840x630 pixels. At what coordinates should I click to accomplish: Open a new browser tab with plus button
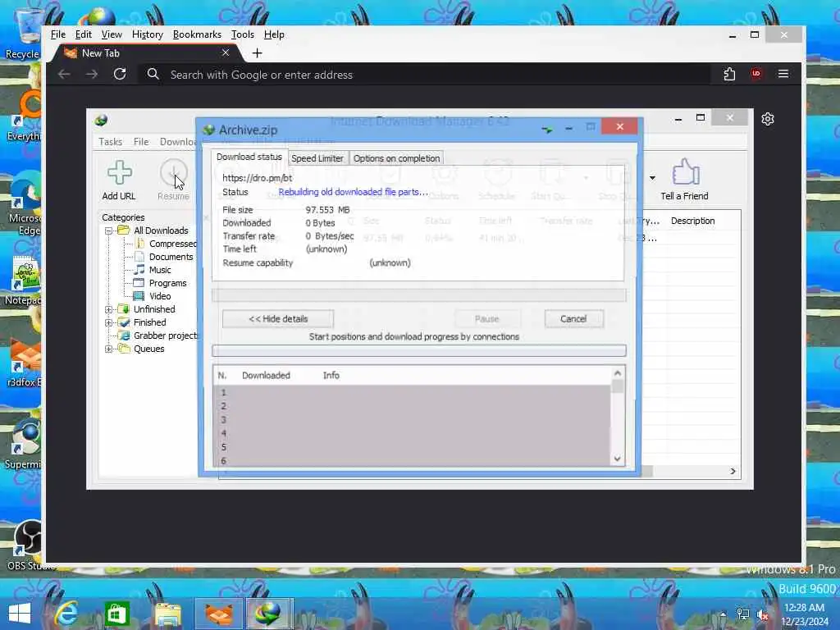[x=257, y=53]
